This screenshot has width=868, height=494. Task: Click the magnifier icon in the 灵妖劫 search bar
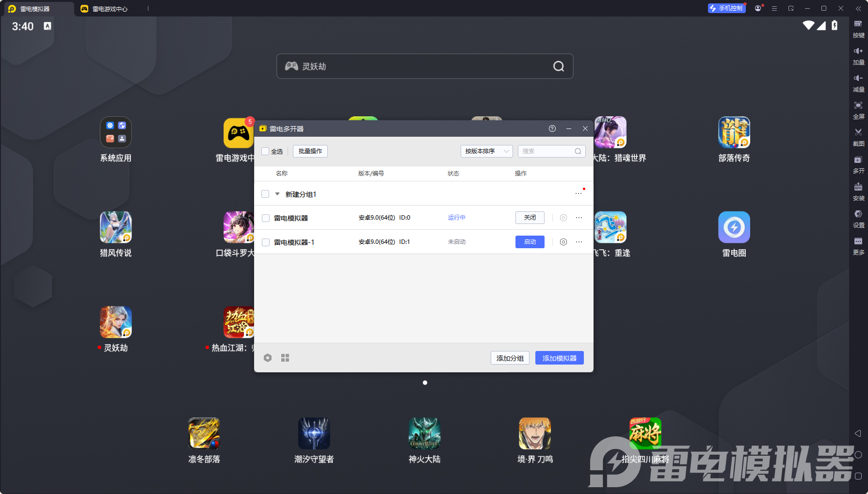(x=559, y=66)
